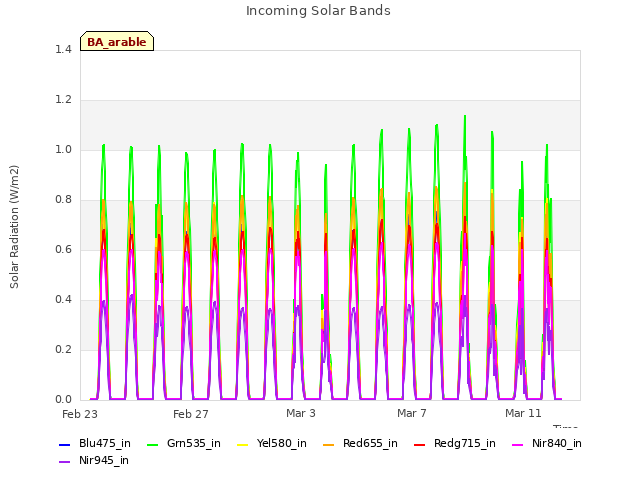
Task: Toggle the Grn535_in legend entry
Action: click(x=183, y=444)
